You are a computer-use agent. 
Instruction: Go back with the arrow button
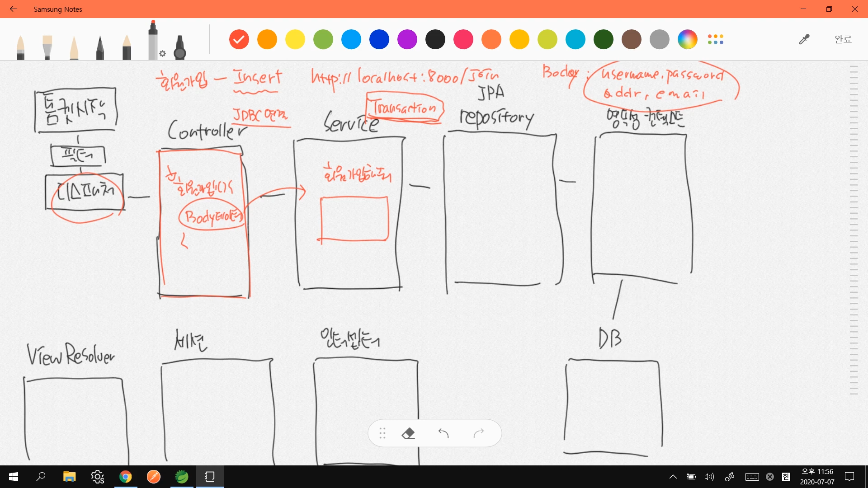pyautogui.click(x=13, y=9)
